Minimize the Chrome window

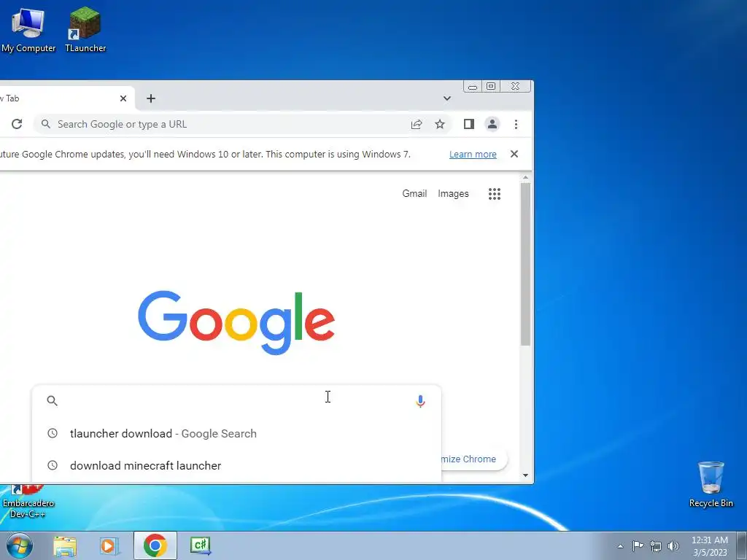pyautogui.click(x=472, y=87)
